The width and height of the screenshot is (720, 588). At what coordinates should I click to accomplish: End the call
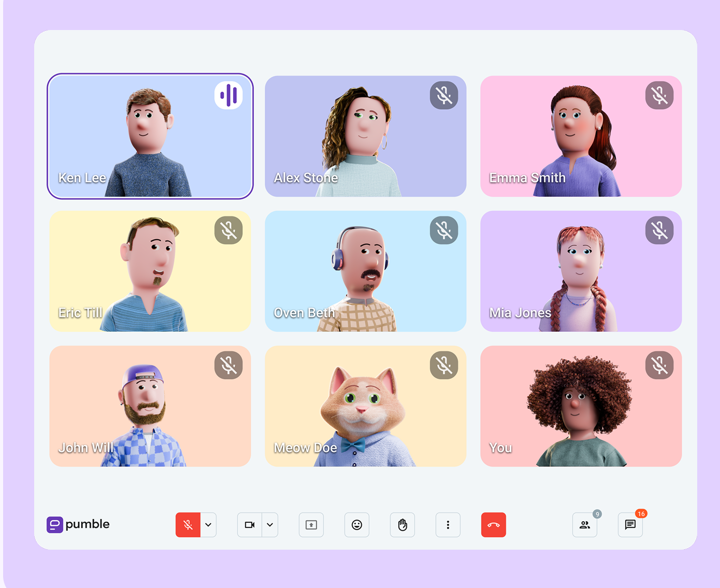click(x=494, y=524)
